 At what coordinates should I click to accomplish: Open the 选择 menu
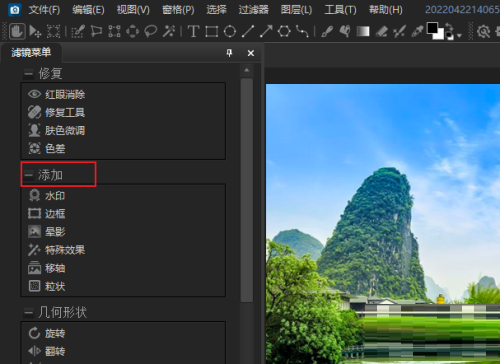tap(216, 10)
